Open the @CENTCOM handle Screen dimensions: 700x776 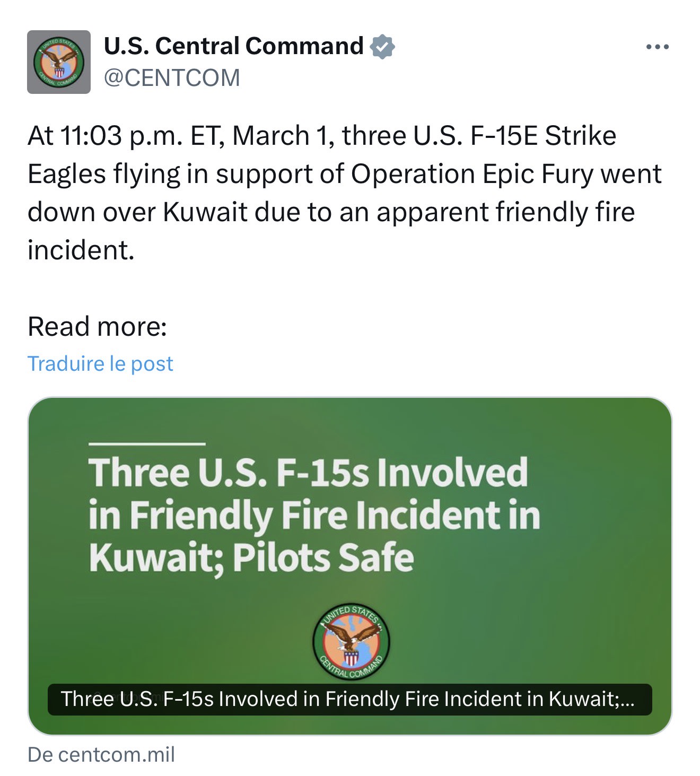point(172,78)
